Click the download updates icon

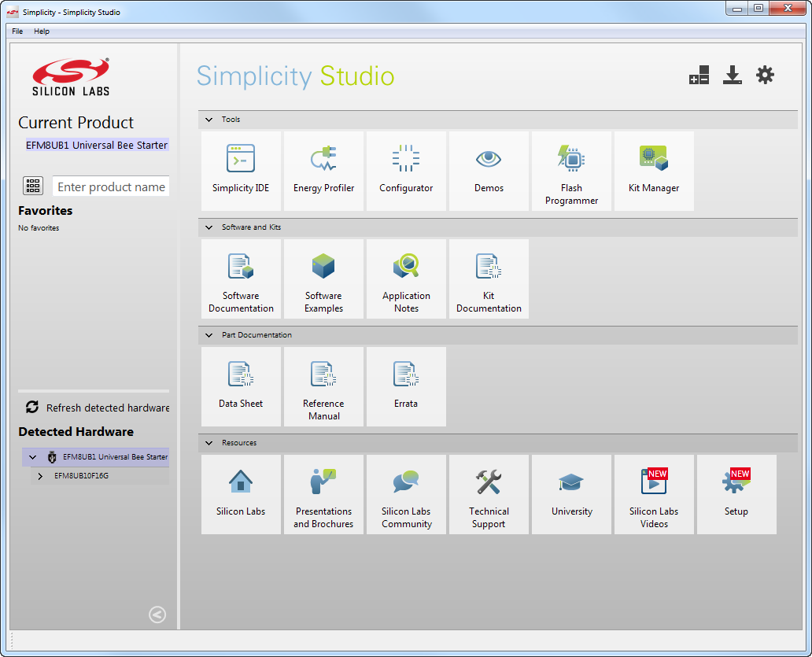pyautogui.click(x=733, y=76)
